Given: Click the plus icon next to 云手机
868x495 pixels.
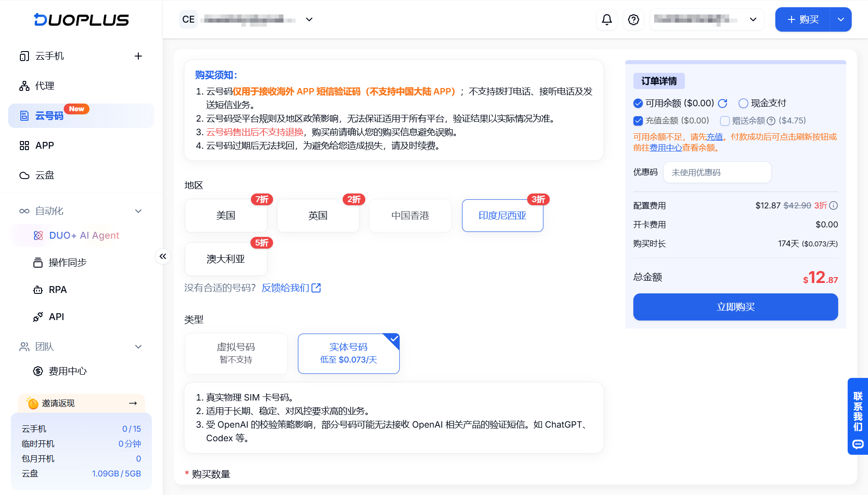Looking at the screenshot, I should 138,56.
